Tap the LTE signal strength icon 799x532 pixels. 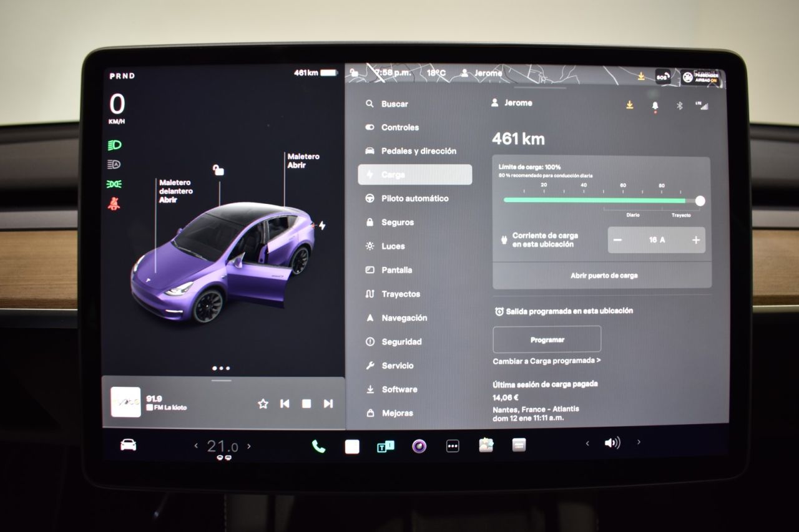[x=702, y=105]
